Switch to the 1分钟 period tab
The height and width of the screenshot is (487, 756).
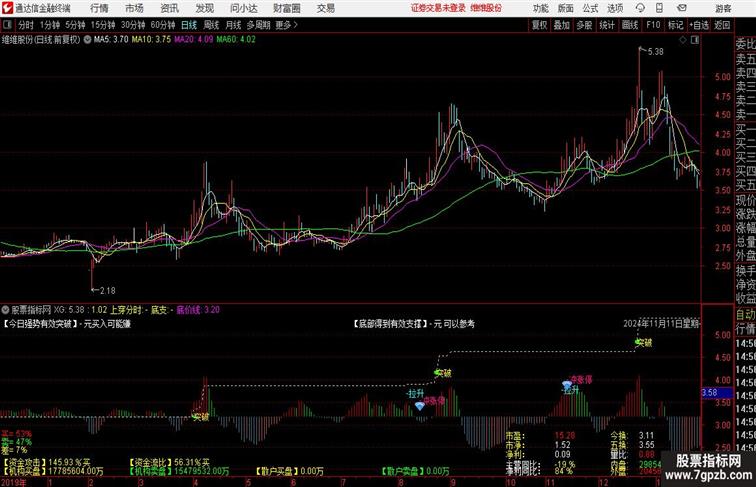50,25
